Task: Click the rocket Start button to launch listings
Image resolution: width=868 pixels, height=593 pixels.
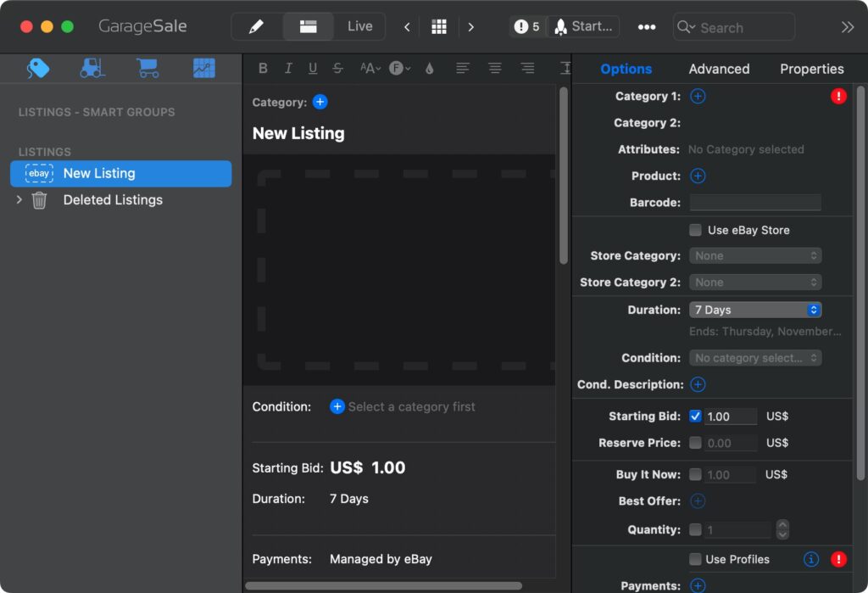Action: (583, 26)
